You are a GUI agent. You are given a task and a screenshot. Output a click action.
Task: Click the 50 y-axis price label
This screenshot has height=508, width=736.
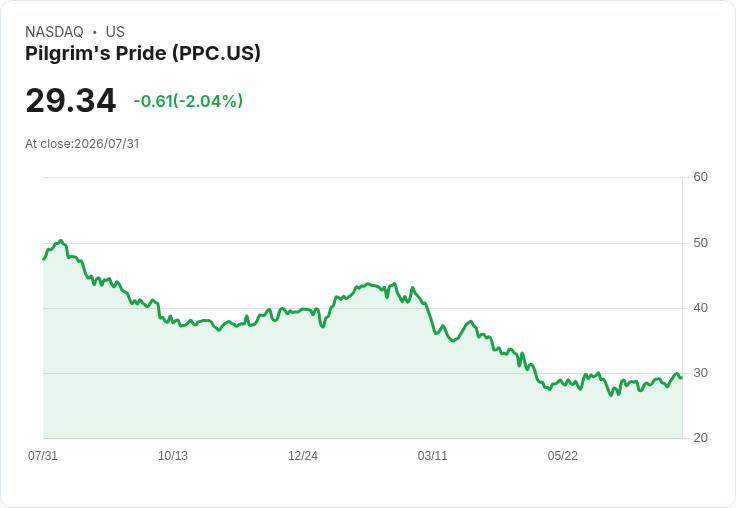coord(700,243)
